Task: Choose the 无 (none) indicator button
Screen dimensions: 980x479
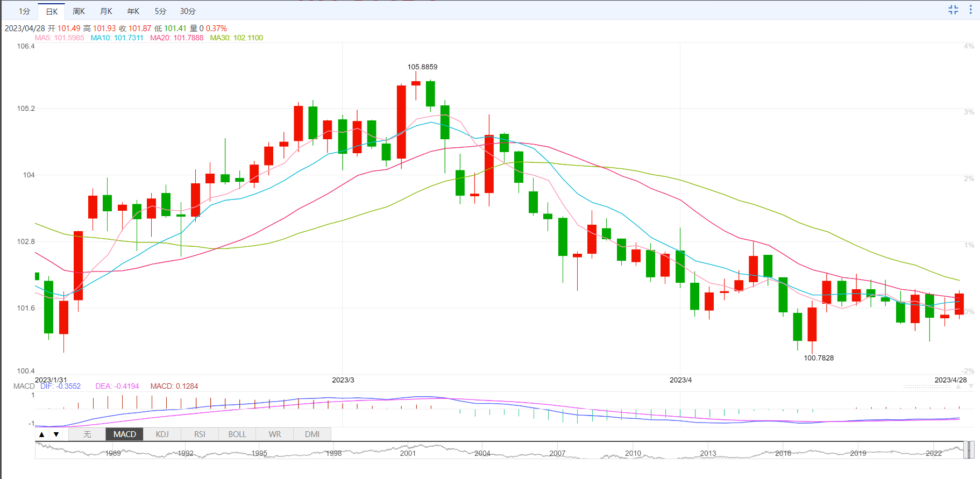Action: (87, 434)
